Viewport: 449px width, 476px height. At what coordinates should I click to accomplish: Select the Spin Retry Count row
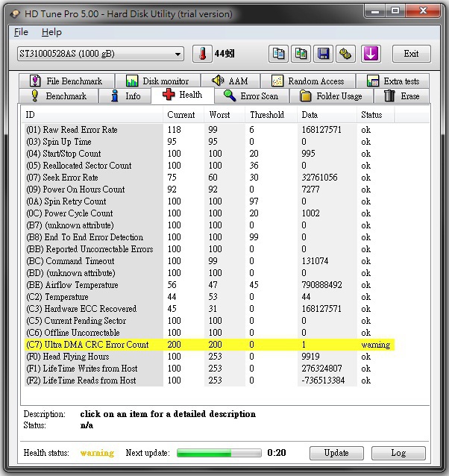(x=210, y=201)
